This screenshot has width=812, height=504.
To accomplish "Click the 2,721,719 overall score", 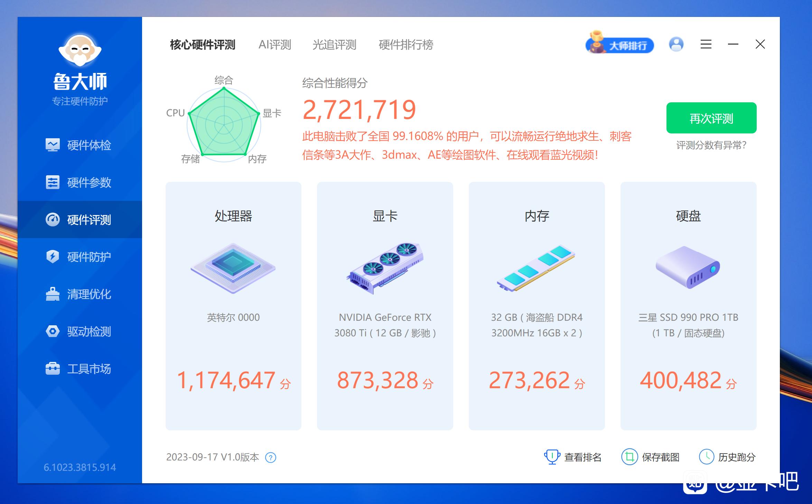I will point(359,110).
